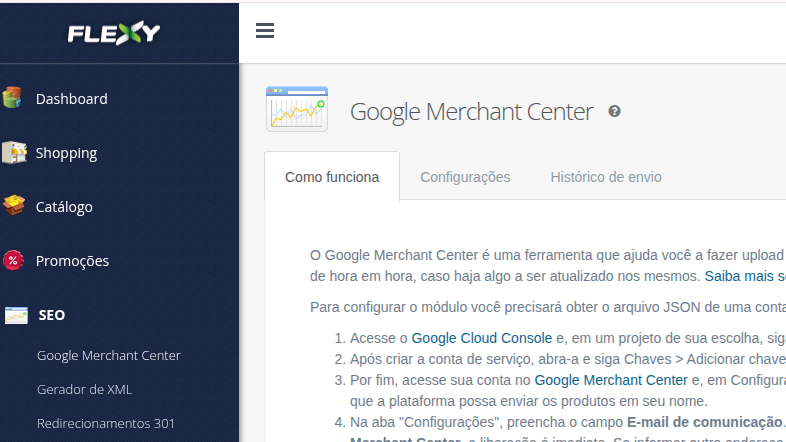
Task: Open the Saiba mais link
Action: (x=745, y=276)
